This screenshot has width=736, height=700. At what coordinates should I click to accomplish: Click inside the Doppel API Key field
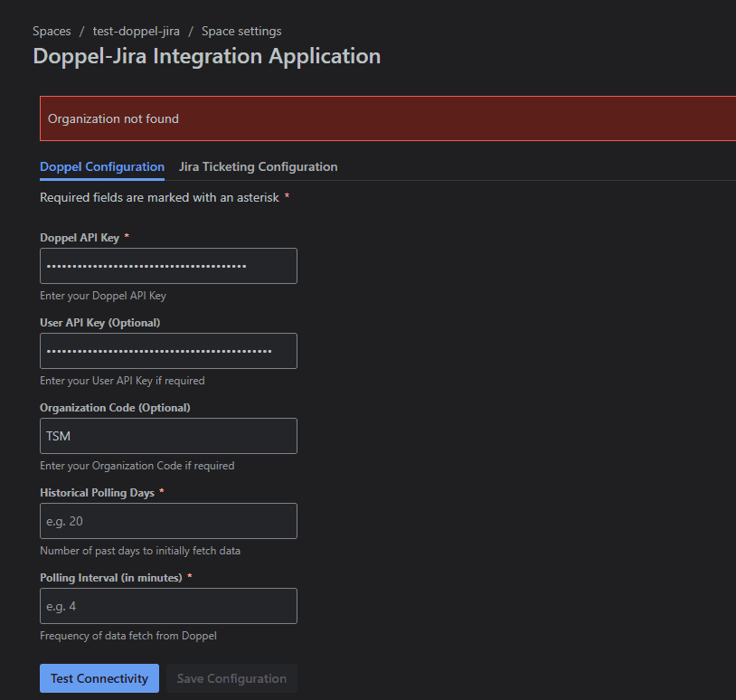(x=168, y=266)
